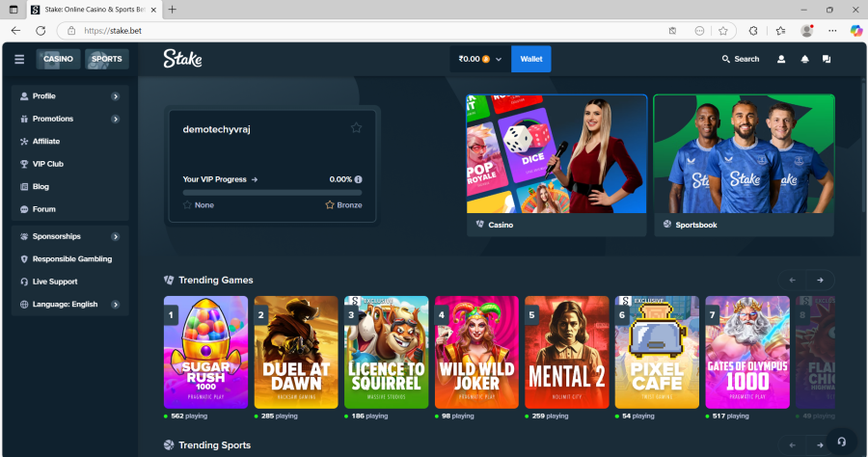Show previous Trending Games with left arrow
Image resolution: width=868 pixels, height=457 pixels.
point(792,281)
